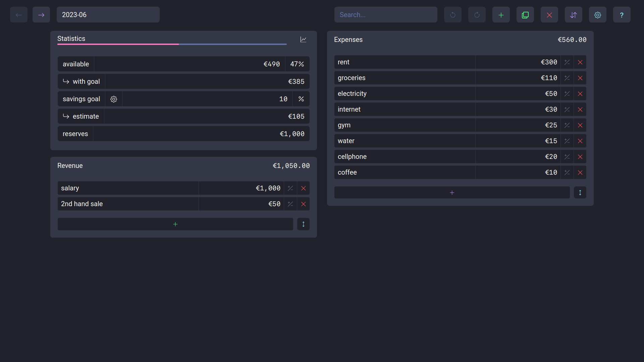Add a new budget with green plus
644x362 pixels.
point(501,15)
